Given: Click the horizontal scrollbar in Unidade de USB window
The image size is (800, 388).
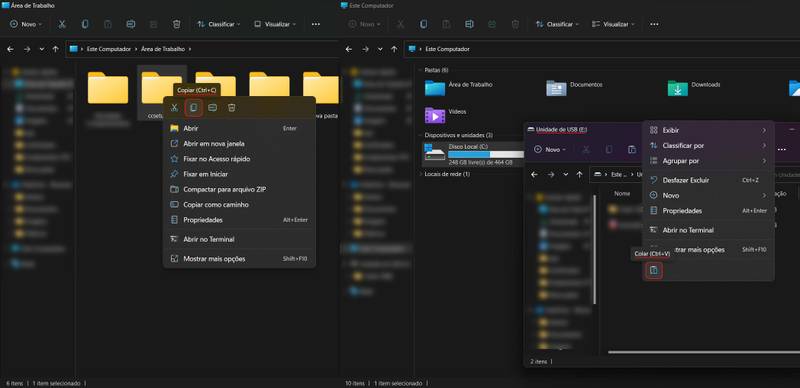Looking at the screenshot, I should [704, 352].
